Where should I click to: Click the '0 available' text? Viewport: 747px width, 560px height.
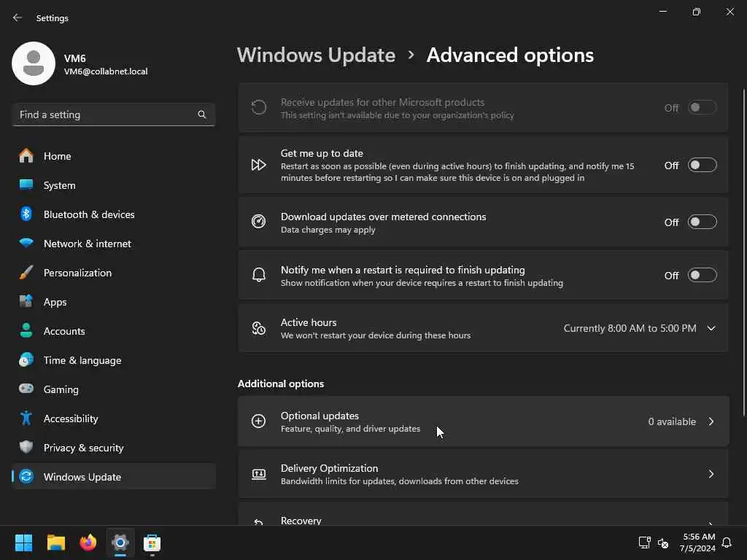(x=672, y=421)
